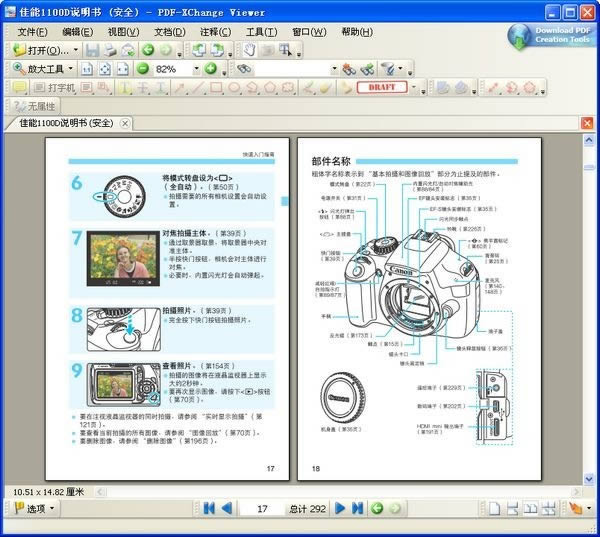
Task: Click Find Previous binoculars icon
Action: point(349,69)
